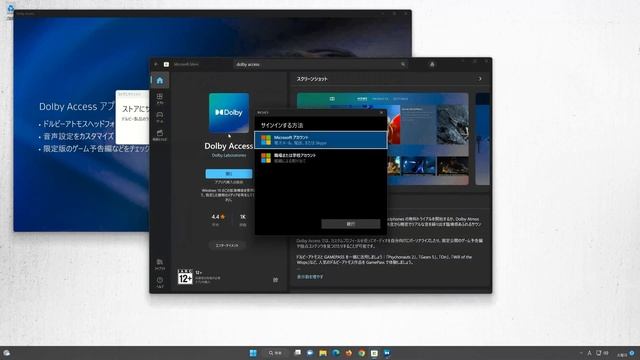The width and height of the screenshot is (640, 360).
Task: Click the continue button in sign-in dialog
Action: (x=351, y=224)
